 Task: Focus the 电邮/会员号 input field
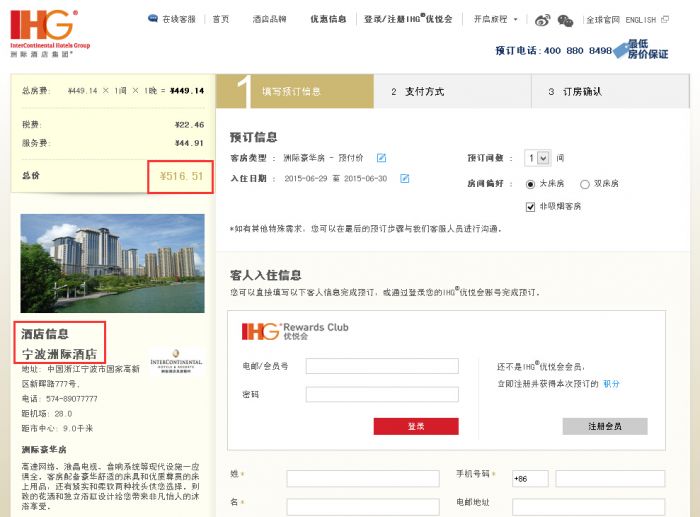tap(382, 366)
